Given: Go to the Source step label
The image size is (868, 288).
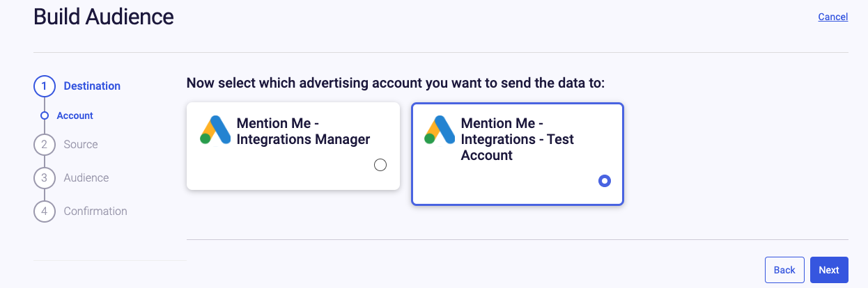Looking at the screenshot, I should 81,145.
